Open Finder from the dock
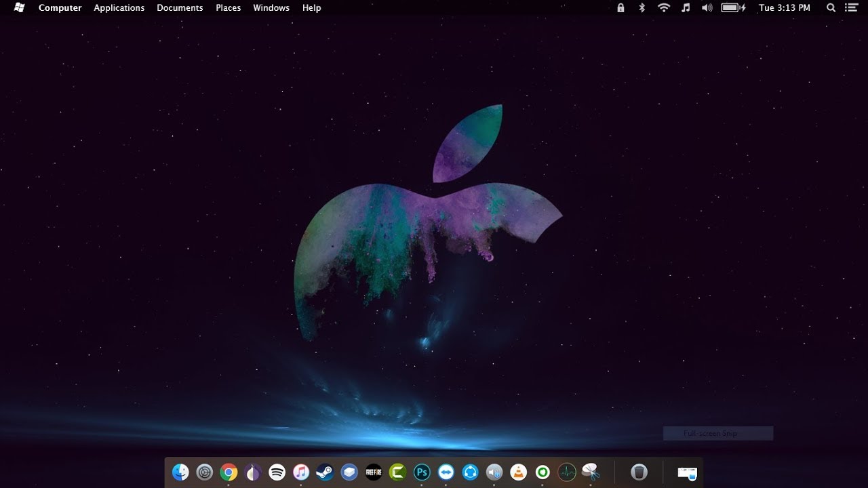868x488 pixels. 180,472
